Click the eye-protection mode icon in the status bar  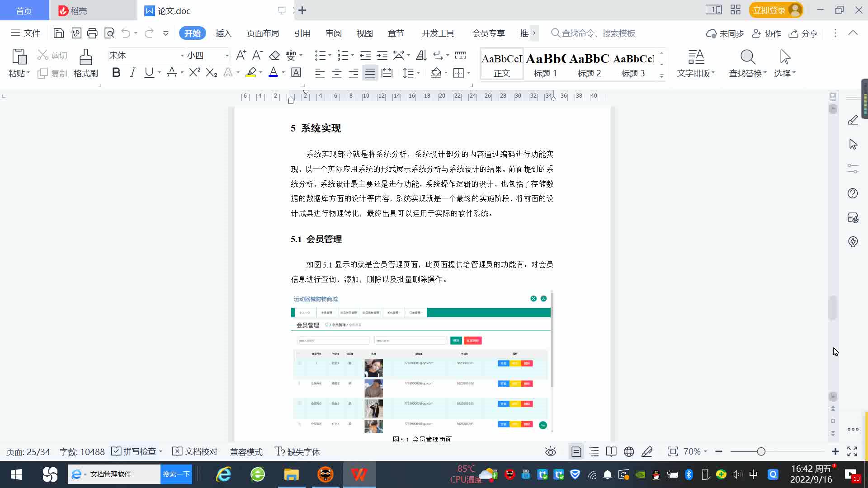550,452
